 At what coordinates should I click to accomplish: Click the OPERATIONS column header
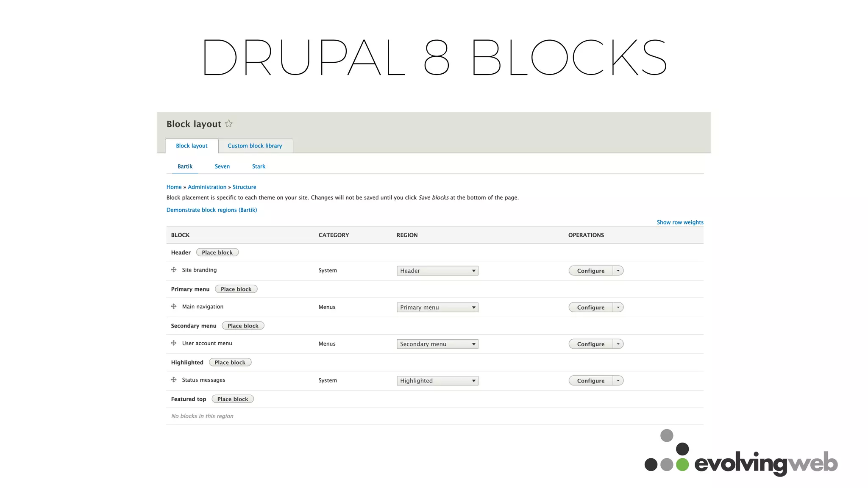pos(586,235)
